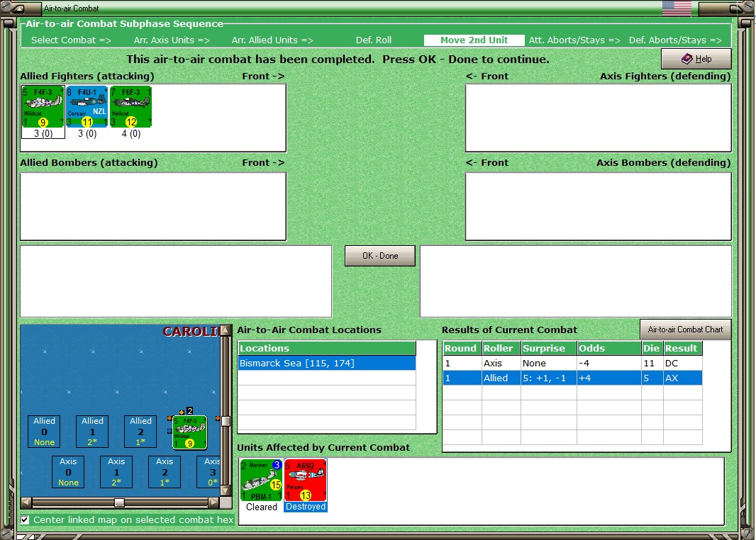Click the map horizontal scrollbar thumb
Screen dimensions: 756x540
pyautogui.click(x=119, y=502)
